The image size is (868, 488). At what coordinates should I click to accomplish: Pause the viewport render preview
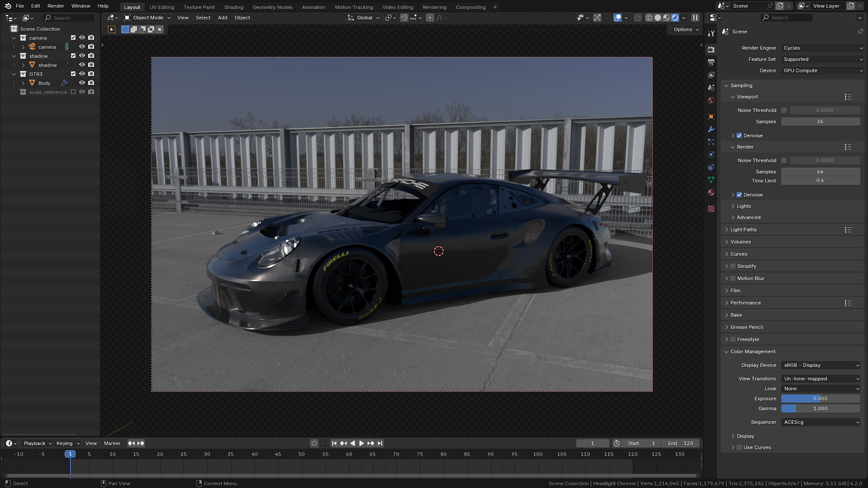695,18
